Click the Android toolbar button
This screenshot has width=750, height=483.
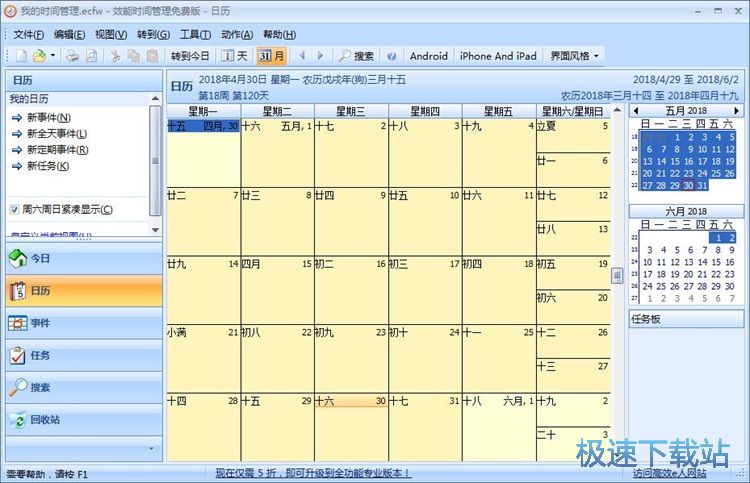tap(429, 56)
